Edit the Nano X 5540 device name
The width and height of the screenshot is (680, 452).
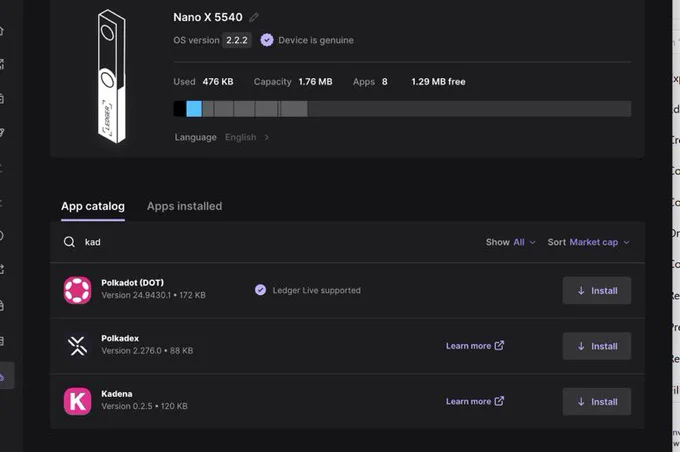coord(254,17)
